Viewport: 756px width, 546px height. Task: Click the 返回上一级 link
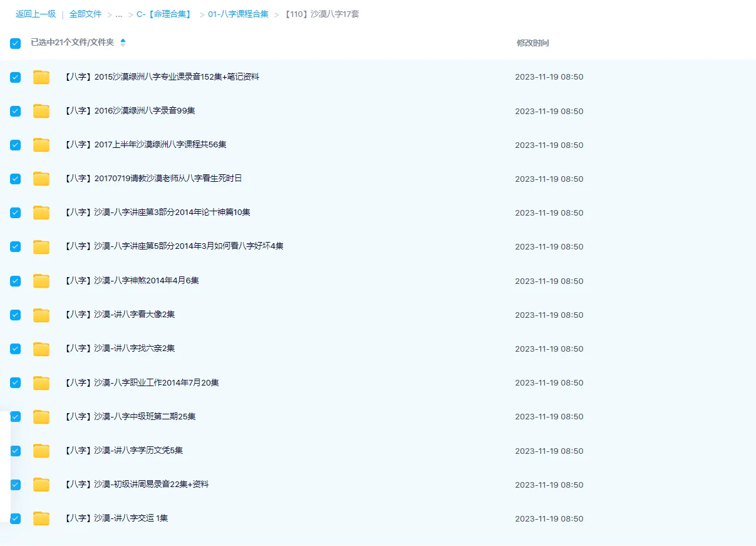[x=36, y=14]
